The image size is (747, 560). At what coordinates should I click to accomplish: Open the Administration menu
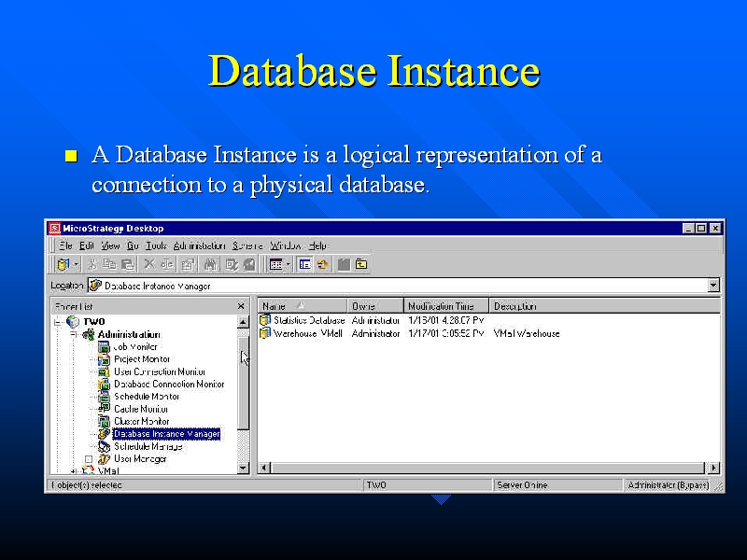[x=199, y=245]
